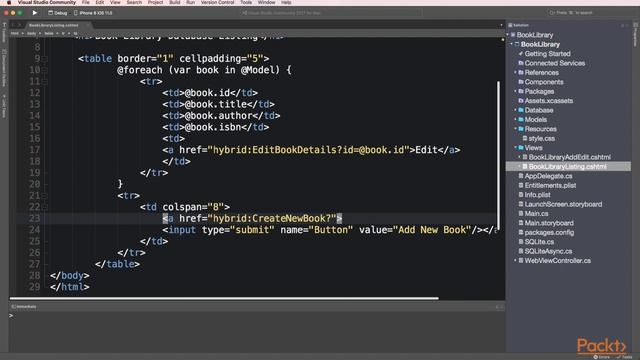Open the Apple menu

9,2
